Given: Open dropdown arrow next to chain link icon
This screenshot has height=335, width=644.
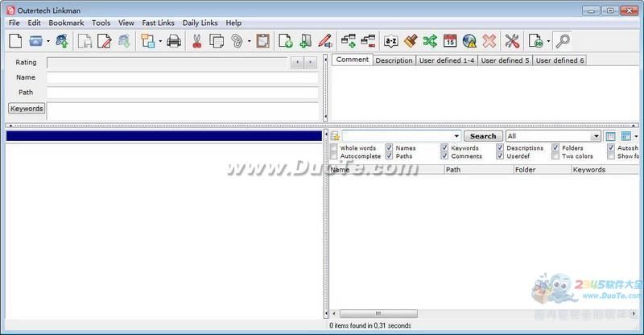Looking at the screenshot, I should point(249,41).
